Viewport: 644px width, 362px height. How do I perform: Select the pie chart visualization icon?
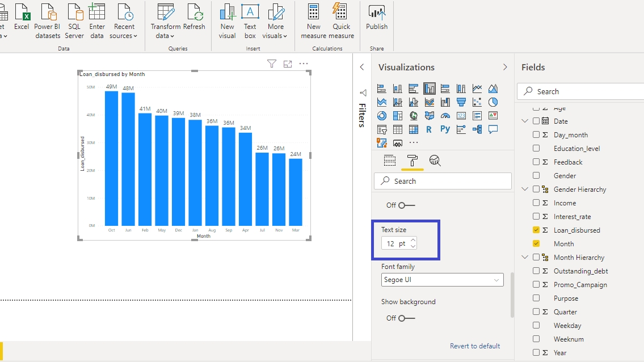[x=493, y=102]
